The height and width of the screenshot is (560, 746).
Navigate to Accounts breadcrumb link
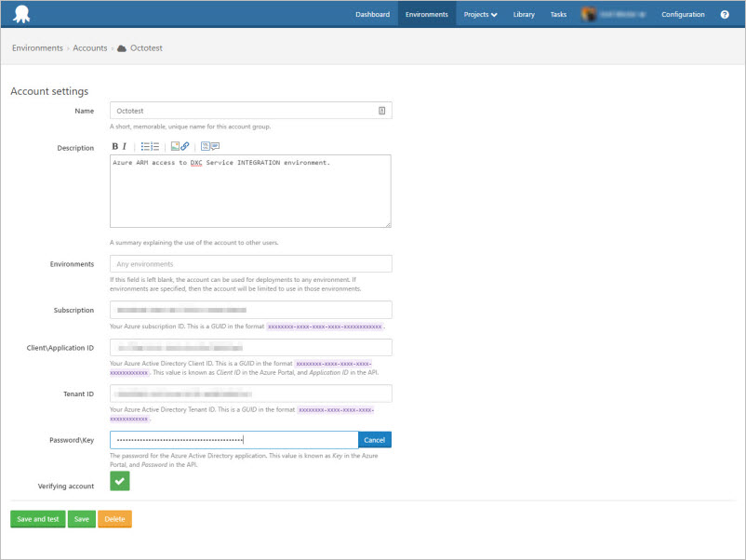coord(90,47)
